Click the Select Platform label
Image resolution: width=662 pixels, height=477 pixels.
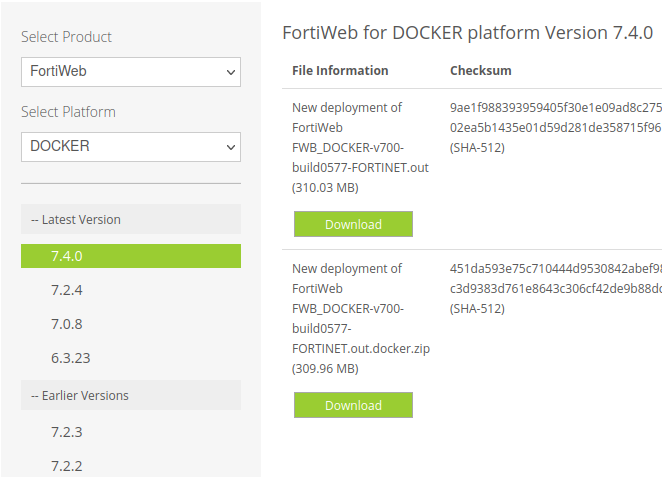click(68, 112)
